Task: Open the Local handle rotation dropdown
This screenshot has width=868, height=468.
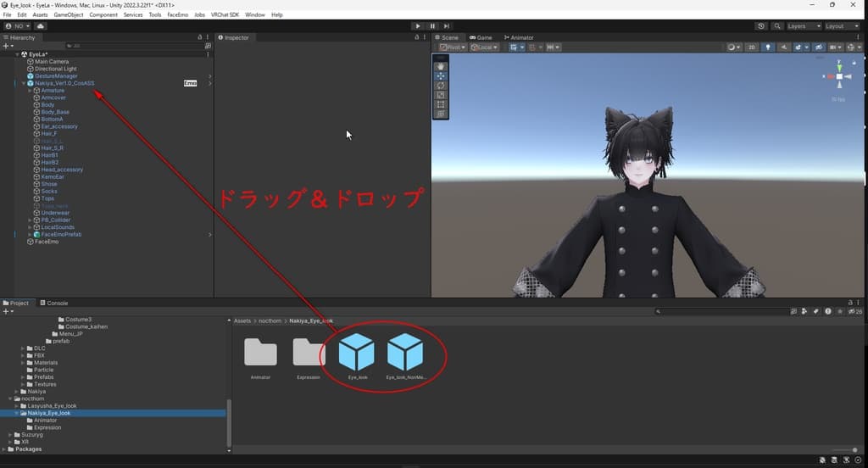Action: [x=484, y=47]
